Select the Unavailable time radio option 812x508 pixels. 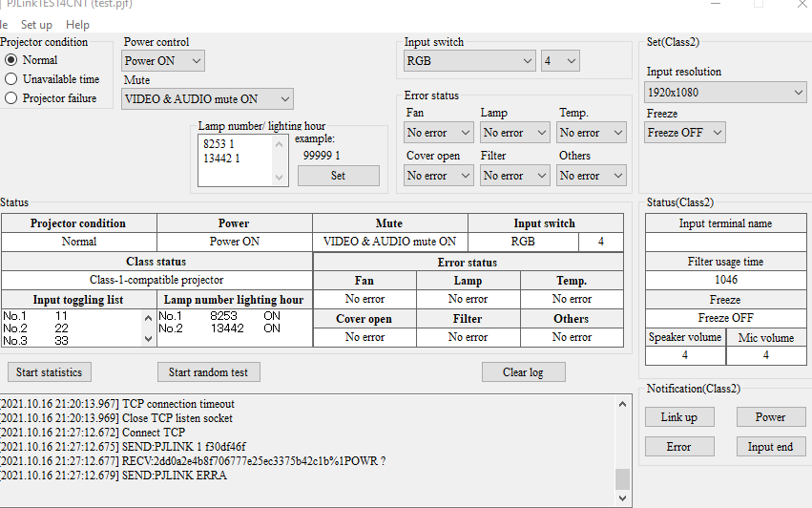[x=11, y=79]
